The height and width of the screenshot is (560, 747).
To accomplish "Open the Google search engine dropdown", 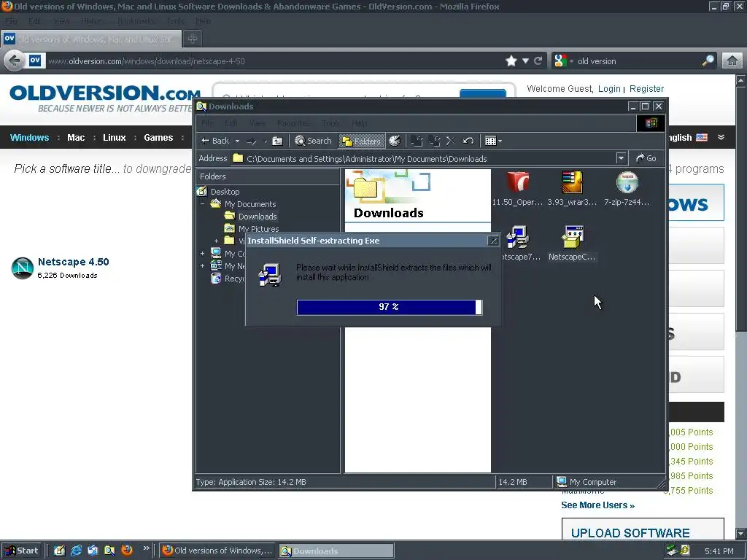I will tap(563, 61).
